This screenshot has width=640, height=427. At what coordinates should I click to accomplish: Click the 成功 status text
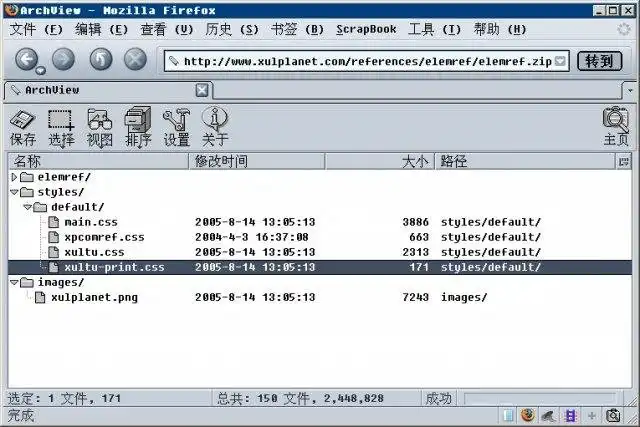(x=439, y=398)
